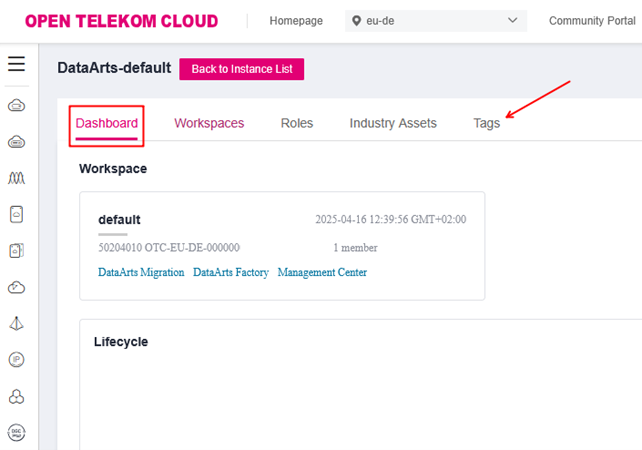Click the IP circle icon in sidebar
The image size is (642, 450).
pyautogui.click(x=16, y=359)
